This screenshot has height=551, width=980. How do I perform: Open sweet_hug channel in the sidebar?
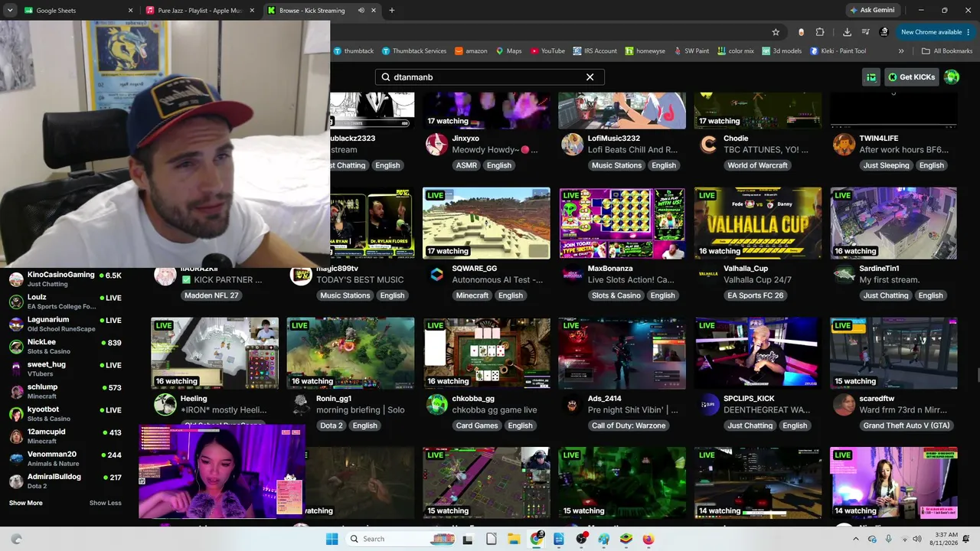pyautogui.click(x=65, y=369)
